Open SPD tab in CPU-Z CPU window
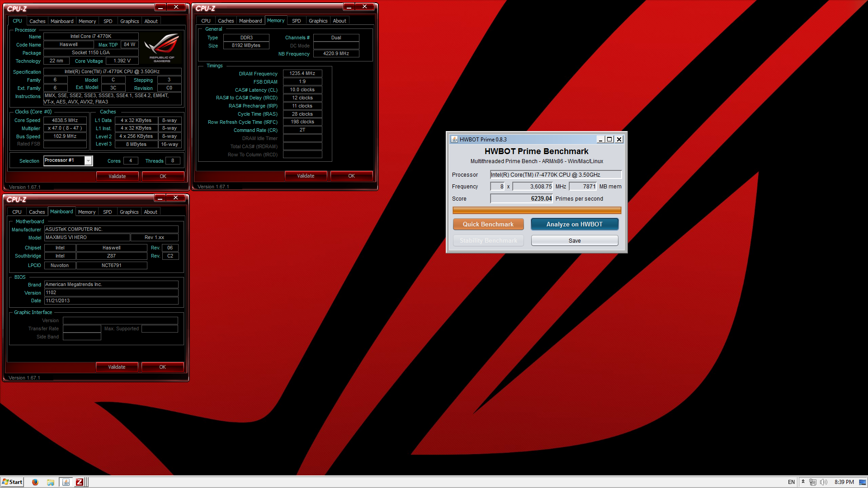 pos(108,21)
